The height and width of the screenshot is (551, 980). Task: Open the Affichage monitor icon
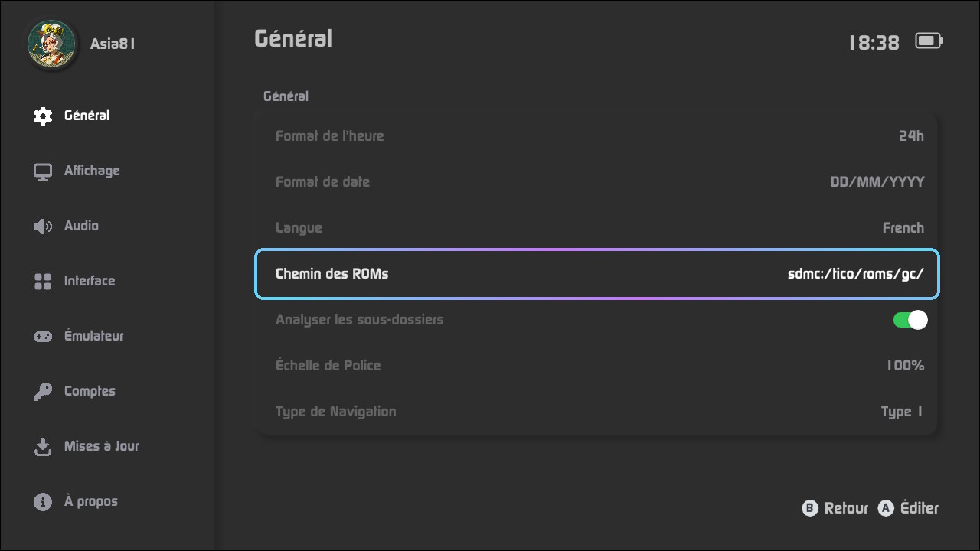43,171
